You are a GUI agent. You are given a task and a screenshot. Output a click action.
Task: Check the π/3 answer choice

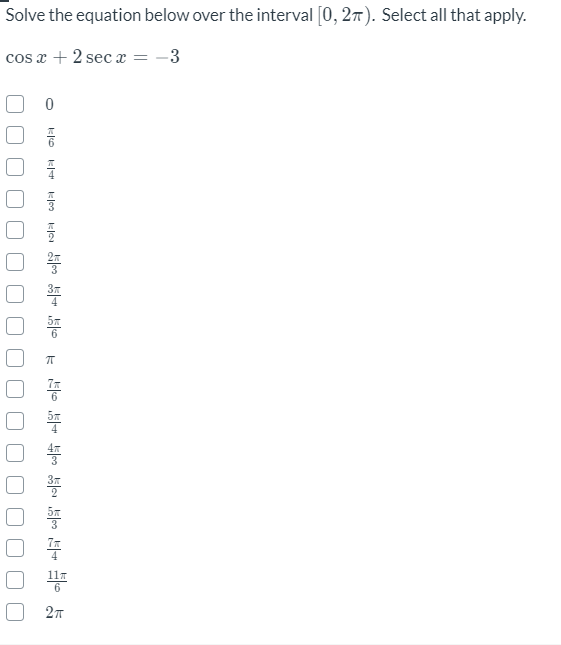[x=15, y=199]
